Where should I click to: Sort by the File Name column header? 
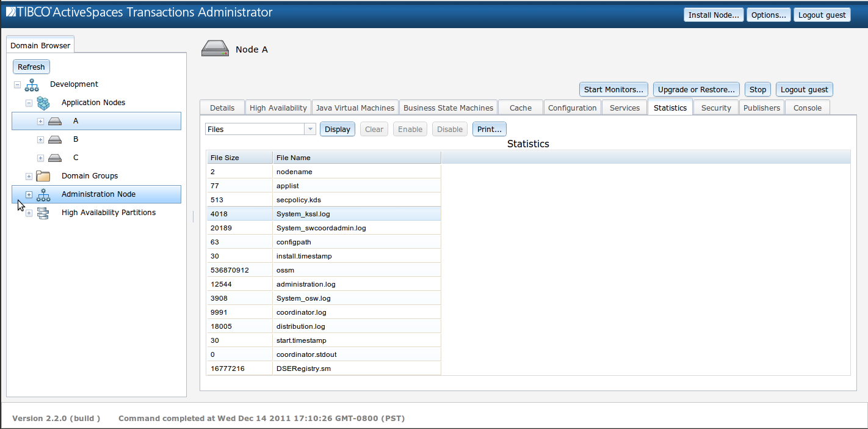[x=356, y=158]
